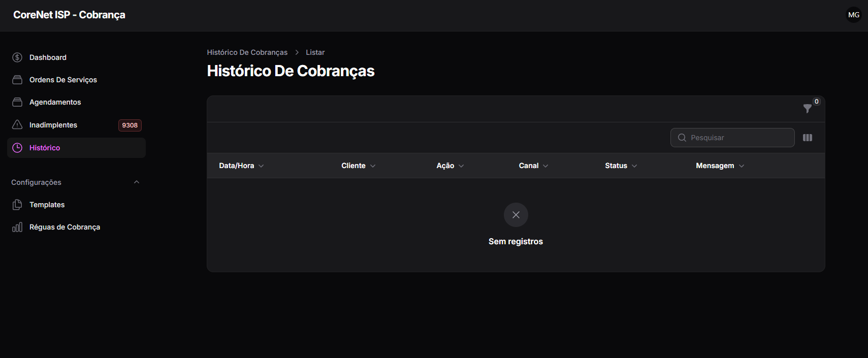
Task: Sort by the Canal column
Action: click(533, 166)
